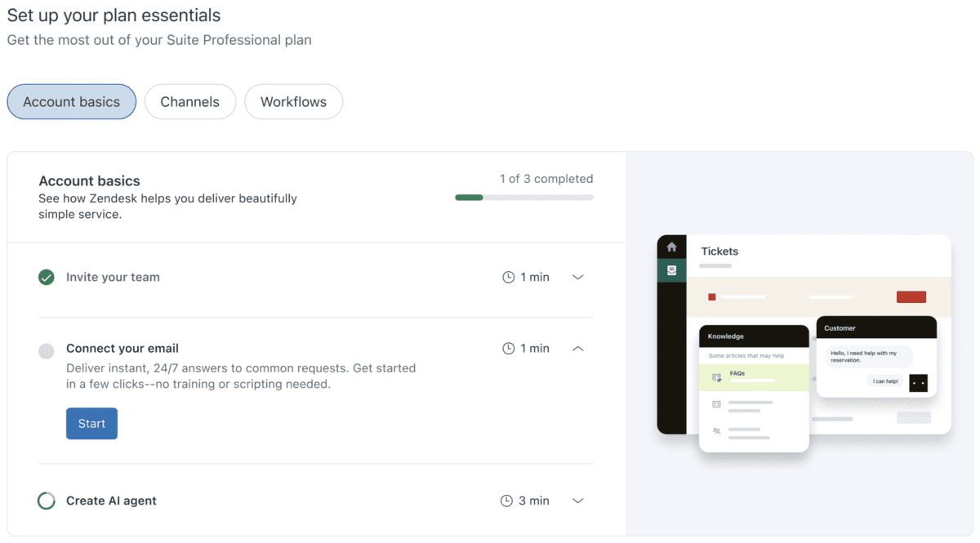Image resolution: width=980 pixels, height=543 pixels.
Task: Click the 1 of 3 completed progress bar
Action: pos(524,197)
